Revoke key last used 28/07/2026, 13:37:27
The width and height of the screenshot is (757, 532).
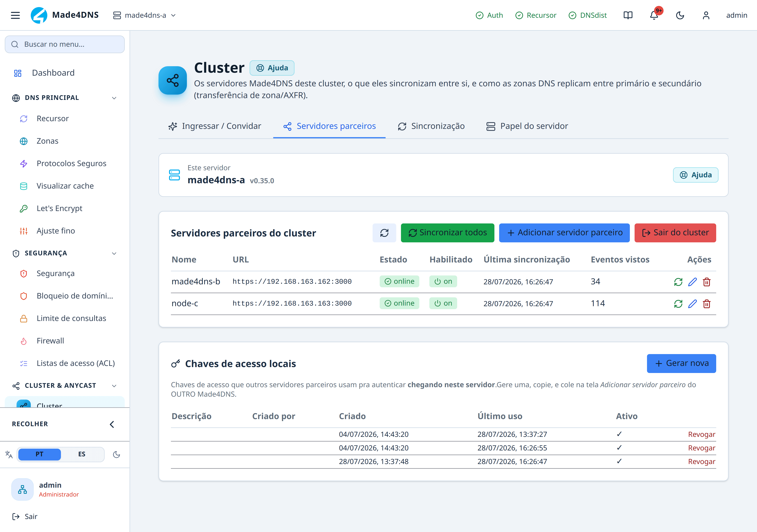click(702, 434)
